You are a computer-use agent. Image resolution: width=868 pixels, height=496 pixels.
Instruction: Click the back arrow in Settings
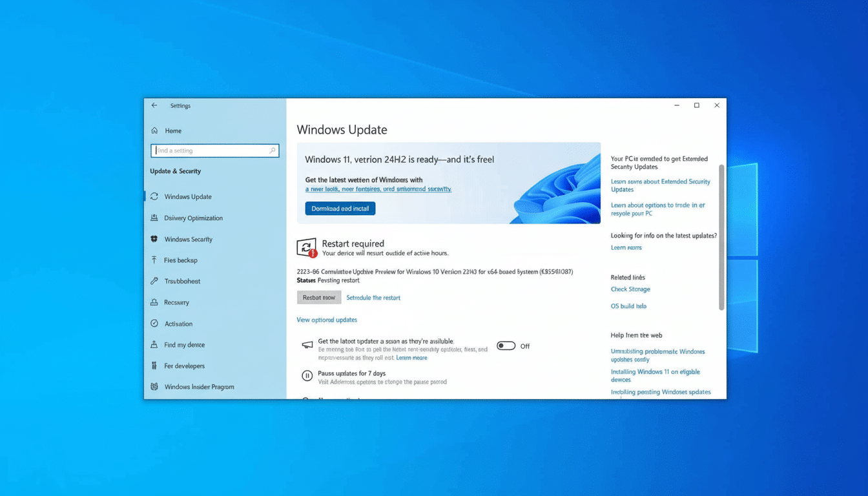(154, 105)
